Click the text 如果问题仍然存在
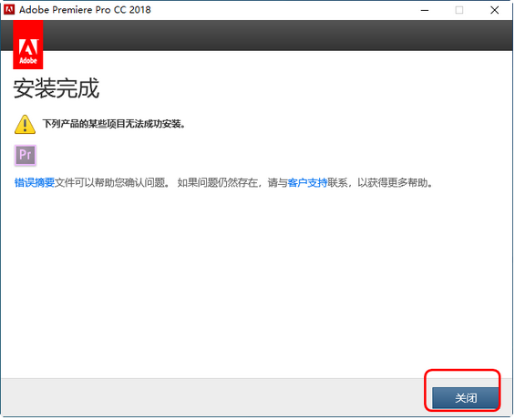Screen dimensions: 515x420 (218, 182)
